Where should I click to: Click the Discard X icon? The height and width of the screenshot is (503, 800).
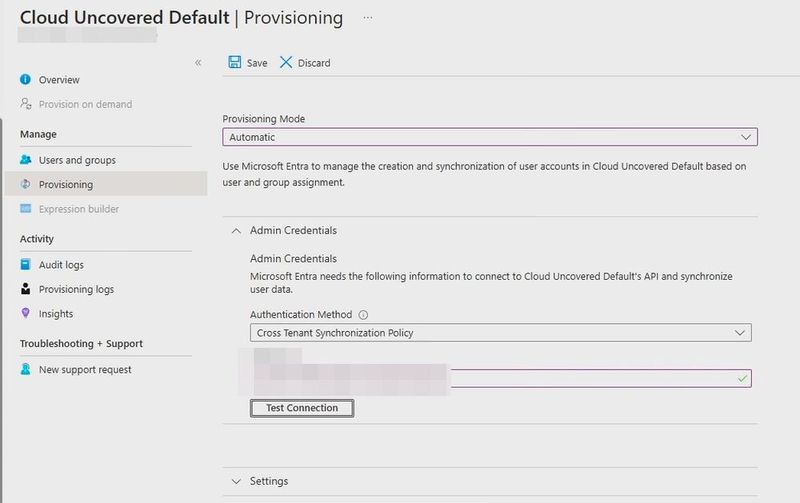tap(286, 62)
